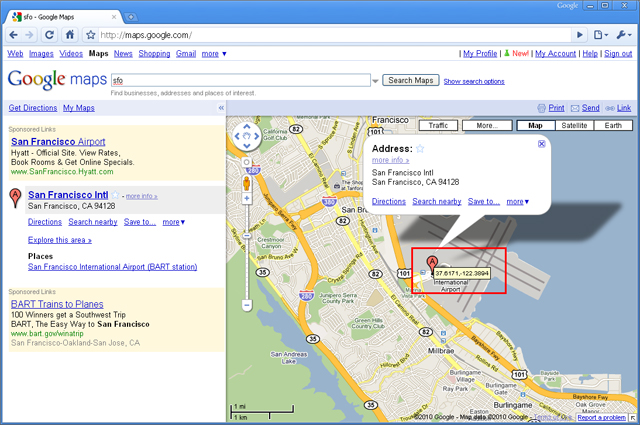
Task: Click Get Directions
Action: pyautogui.click(x=33, y=108)
